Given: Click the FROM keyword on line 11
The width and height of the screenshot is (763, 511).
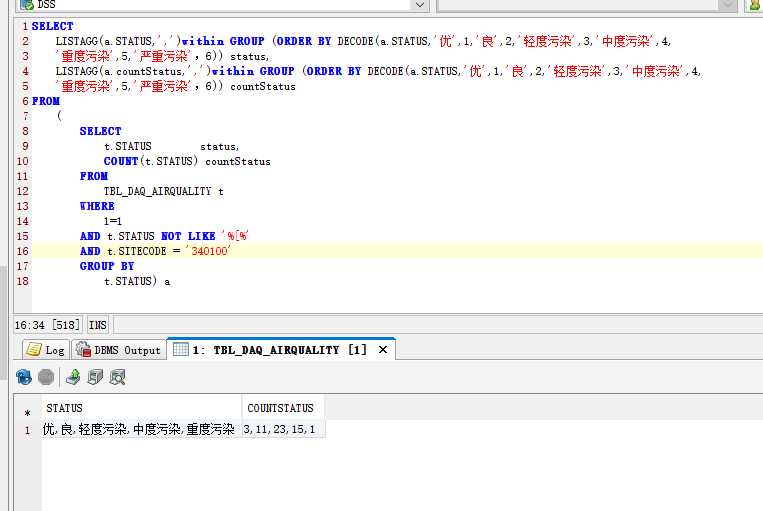Looking at the screenshot, I should click(93, 176).
